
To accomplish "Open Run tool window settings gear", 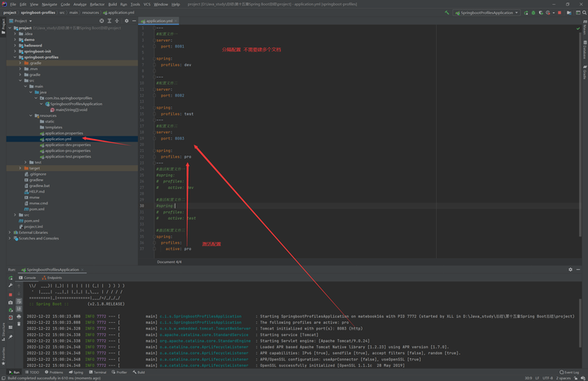I will (570, 269).
